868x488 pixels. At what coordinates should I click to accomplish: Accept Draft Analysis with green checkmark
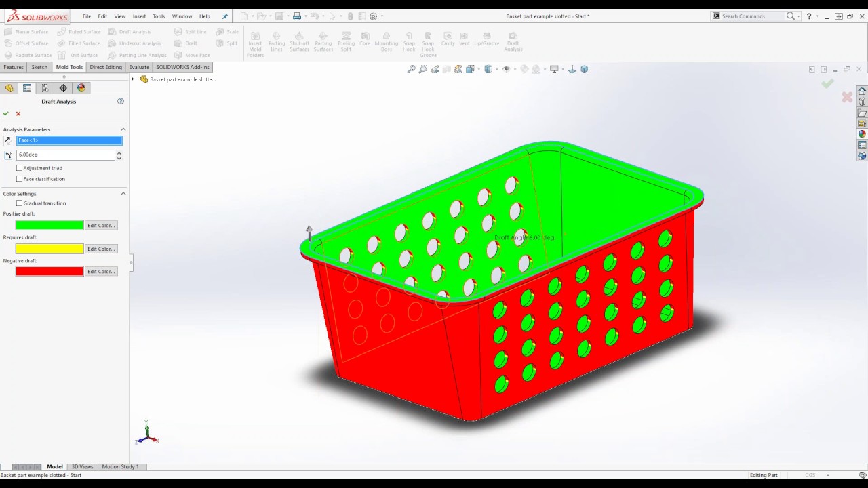click(x=6, y=113)
